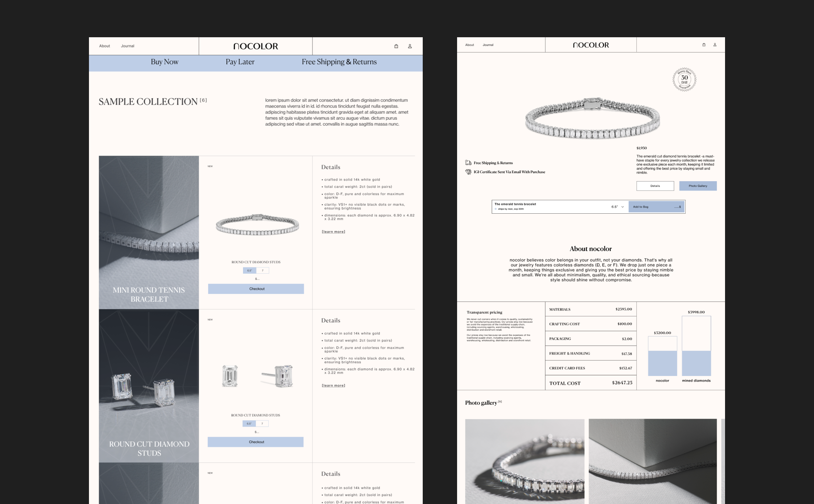Viewport: 814px width, 504px height.
Task: Click the nocolor logo in the left header
Action: click(255, 46)
